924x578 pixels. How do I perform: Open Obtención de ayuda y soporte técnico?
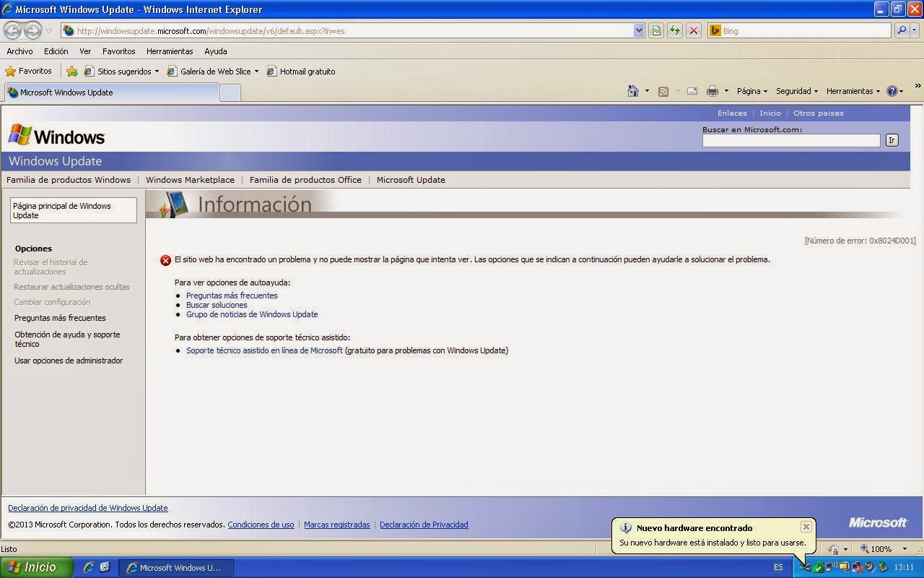click(67, 339)
